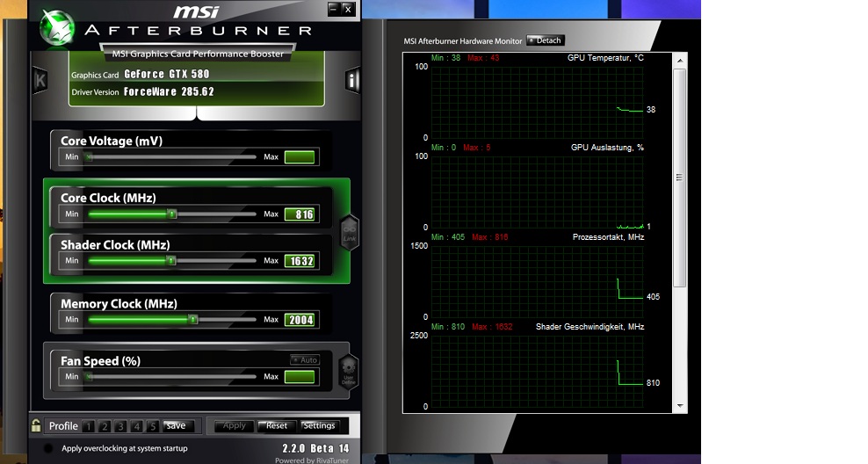Click the Memory Clock slider handle

click(192, 320)
